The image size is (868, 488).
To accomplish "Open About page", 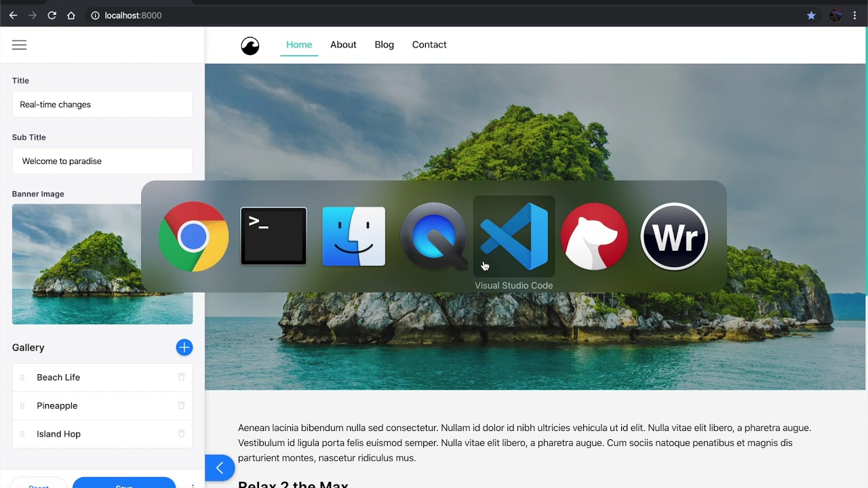I will pyautogui.click(x=343, y=45).
